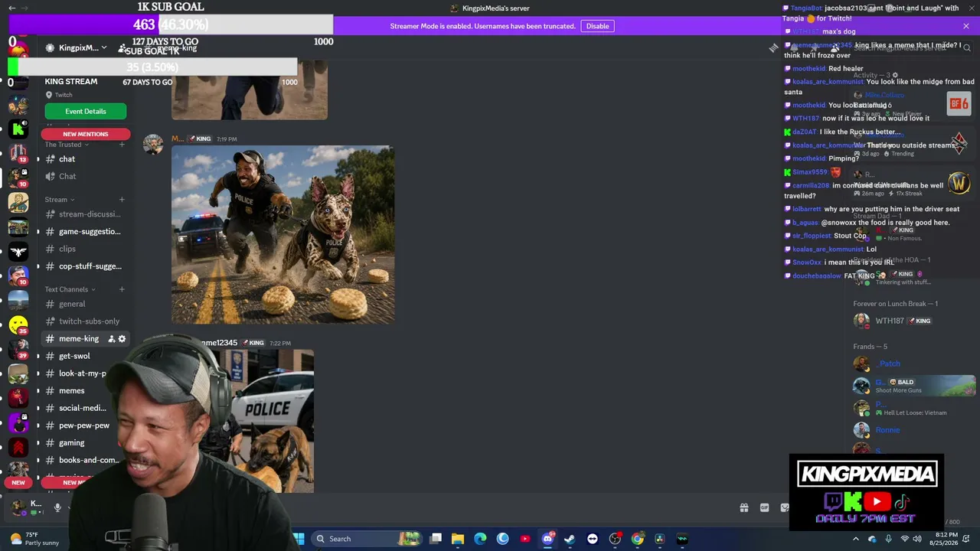This screenshot has width=980, height=551.
Task: Click the Disable streamer mode button
Action: (x=597, y=26)
